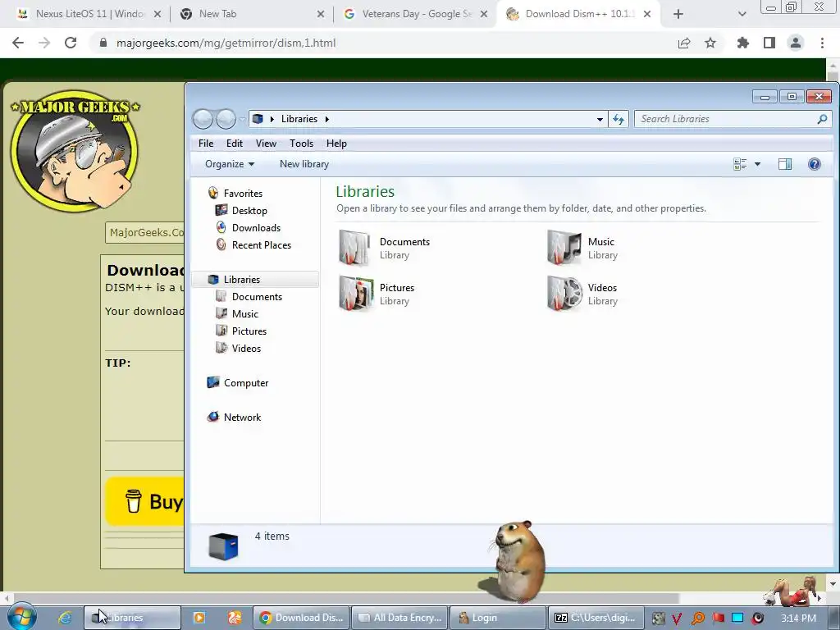
Task: Toggle Chrome side panel icon
Action: pos(769,43)
